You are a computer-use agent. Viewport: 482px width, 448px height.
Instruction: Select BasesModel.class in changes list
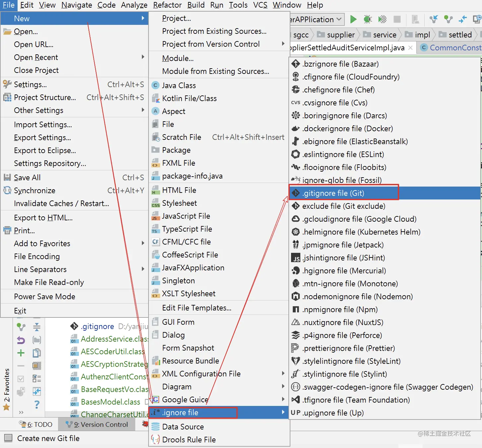click(105, 402)
